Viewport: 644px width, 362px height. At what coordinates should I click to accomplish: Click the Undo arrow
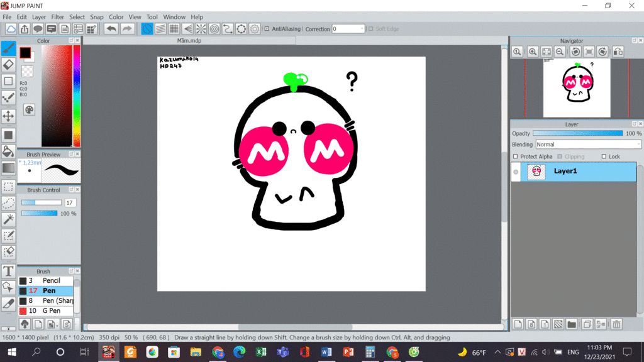111,29
